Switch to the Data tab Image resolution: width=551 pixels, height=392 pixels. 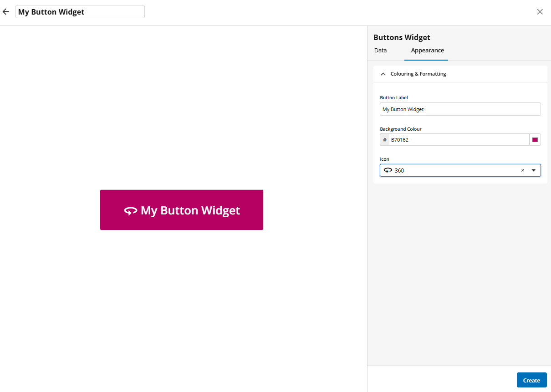pos(380,51)
